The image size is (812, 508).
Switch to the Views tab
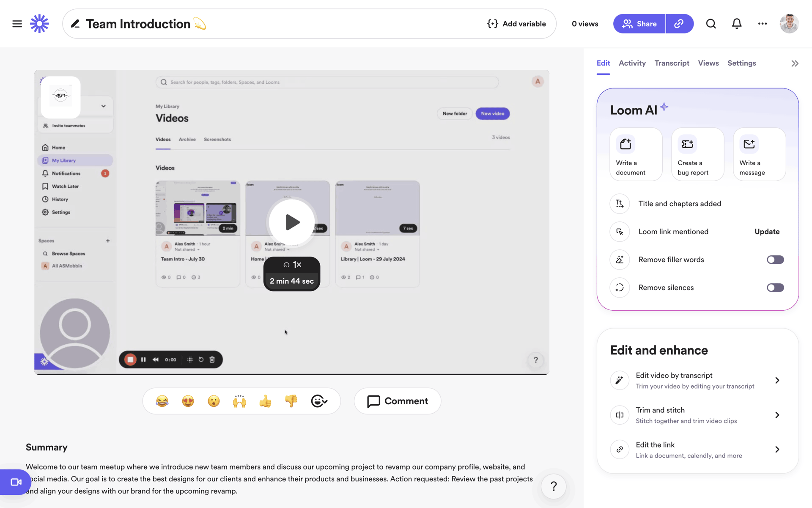tap(708, 63)
